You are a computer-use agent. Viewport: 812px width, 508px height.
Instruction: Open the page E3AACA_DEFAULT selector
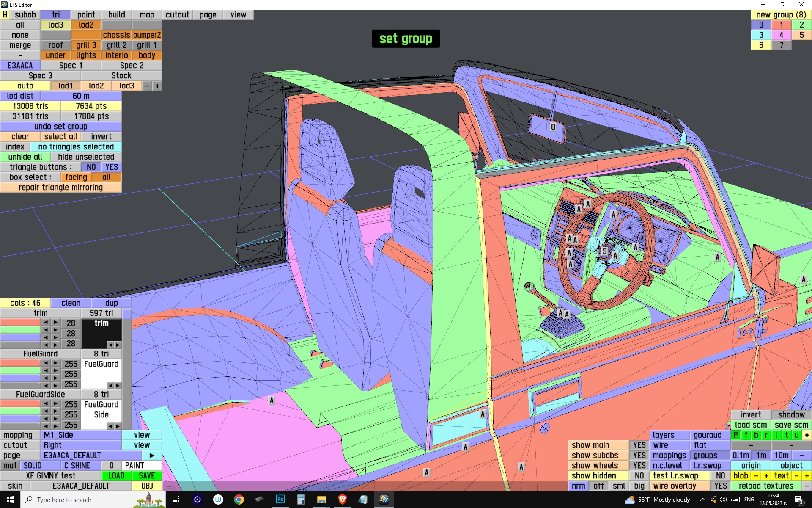91,456
